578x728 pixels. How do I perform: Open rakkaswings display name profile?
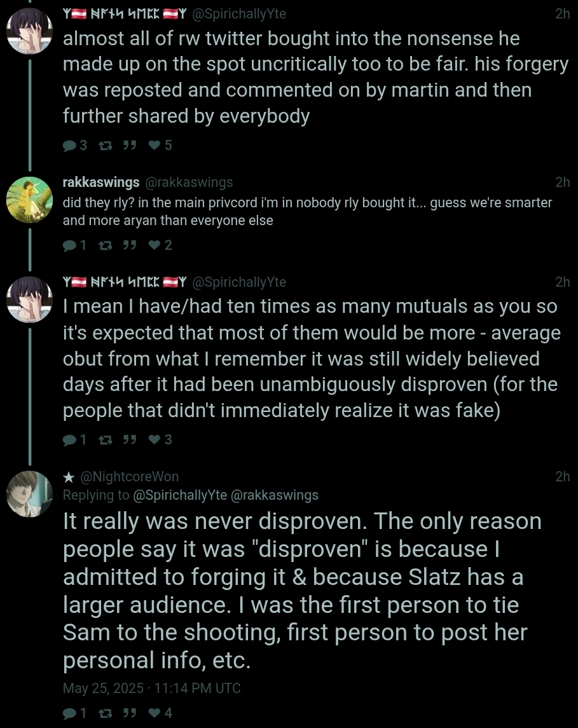click(101, 182)
